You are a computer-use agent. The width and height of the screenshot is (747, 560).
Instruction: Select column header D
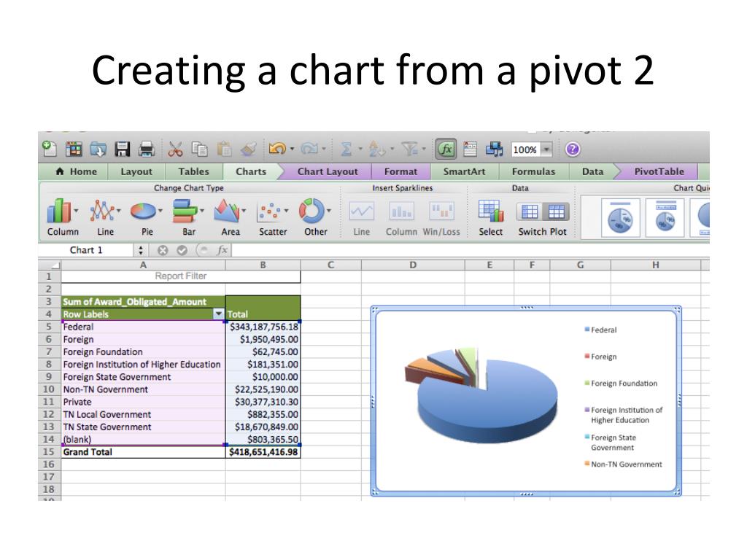pos(413,265)
